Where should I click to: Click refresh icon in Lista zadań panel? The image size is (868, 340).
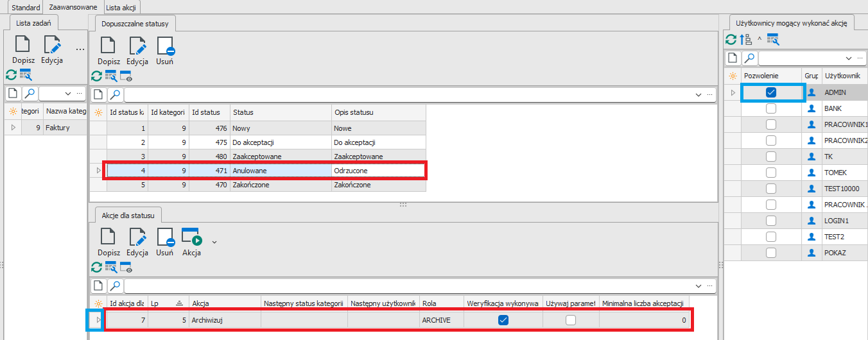(11, 74)
